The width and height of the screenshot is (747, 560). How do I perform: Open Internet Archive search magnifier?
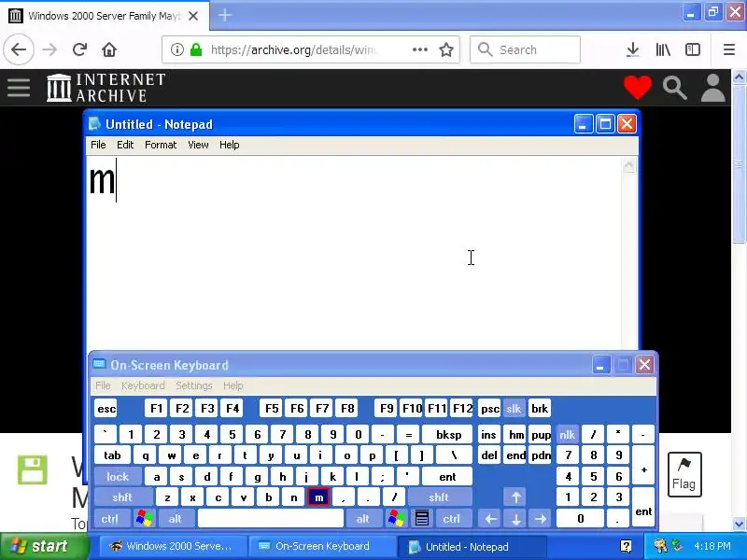pyautogui.click(x=674, y=88)
